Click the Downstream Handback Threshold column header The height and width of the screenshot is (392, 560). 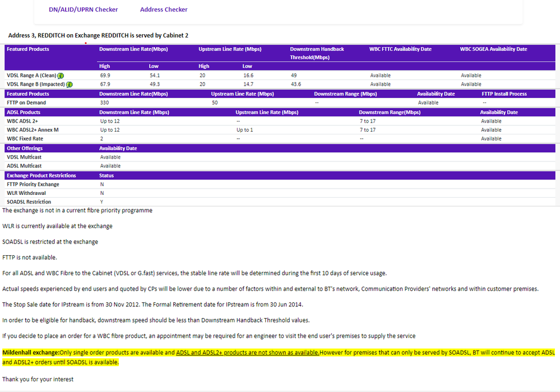tap(317, 53)
